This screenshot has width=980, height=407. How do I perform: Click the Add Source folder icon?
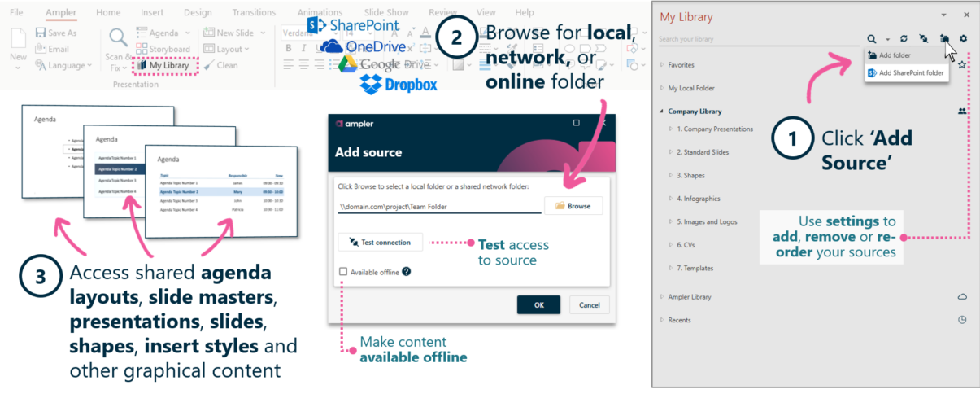[x=944, y=38]
